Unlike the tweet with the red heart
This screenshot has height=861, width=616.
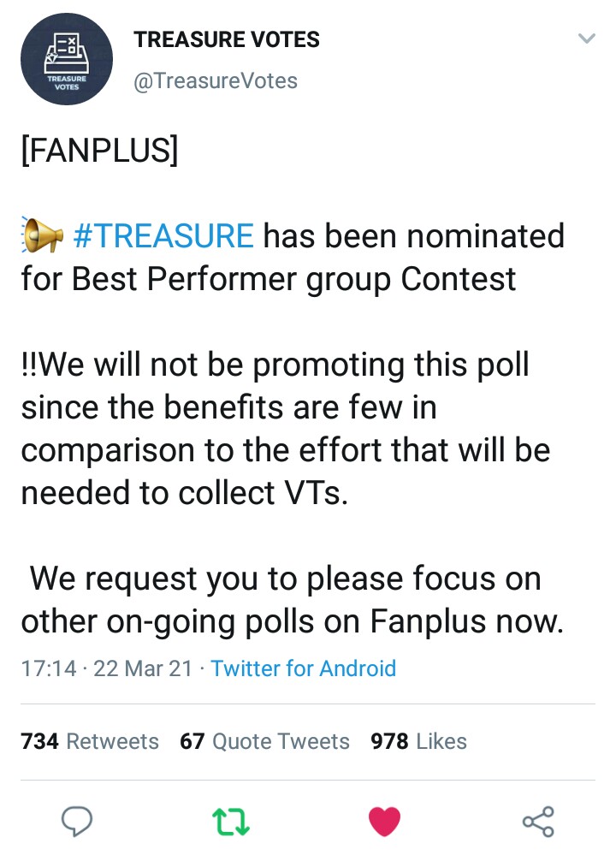[384, 822]
